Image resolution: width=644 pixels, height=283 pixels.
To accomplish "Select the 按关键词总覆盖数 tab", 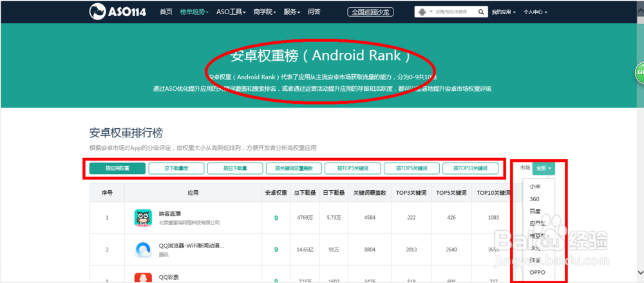I will pyautogui.click(x=294, y=168).
